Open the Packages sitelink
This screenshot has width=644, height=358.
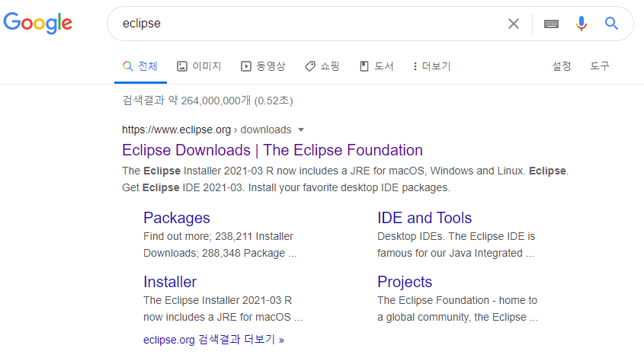[x=177, y=218]
